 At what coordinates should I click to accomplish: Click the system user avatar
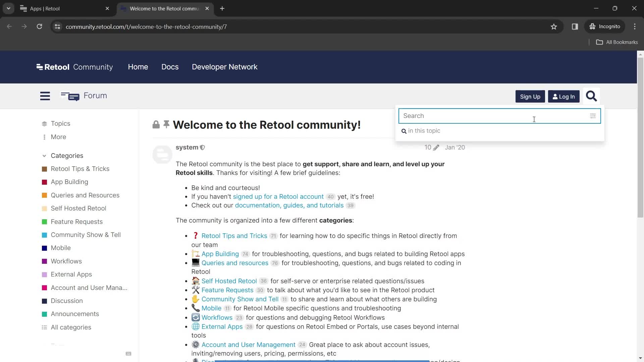click(162, 155)
